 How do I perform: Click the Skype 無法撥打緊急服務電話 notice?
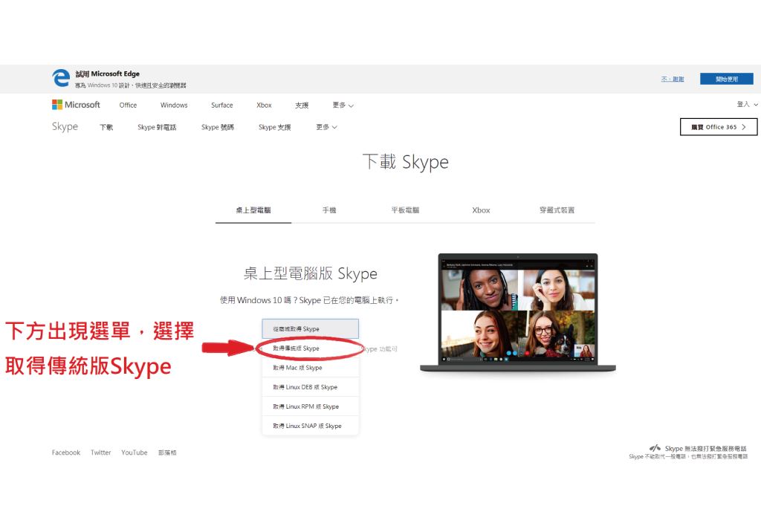click(x=705, y=449)
